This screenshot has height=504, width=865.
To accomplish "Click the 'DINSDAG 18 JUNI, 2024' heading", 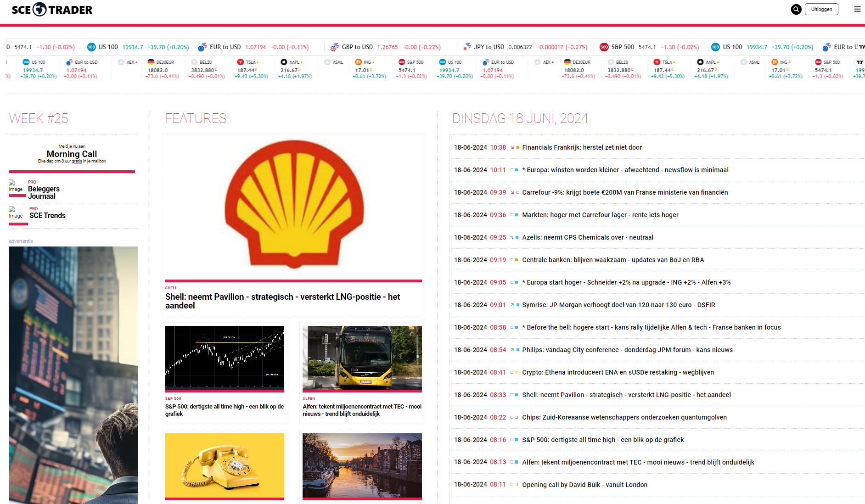I will [520, 118].
